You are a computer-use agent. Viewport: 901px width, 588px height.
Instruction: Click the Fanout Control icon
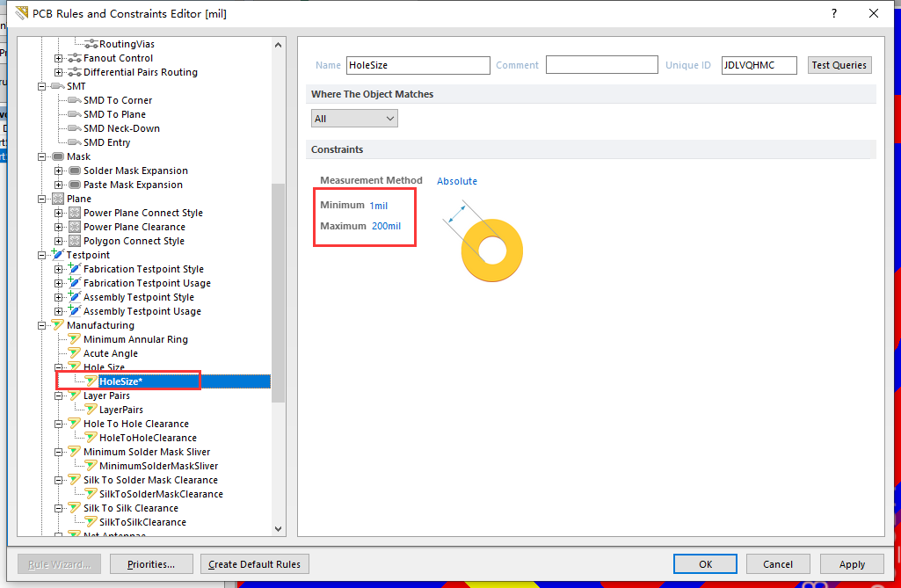point(74,58)
